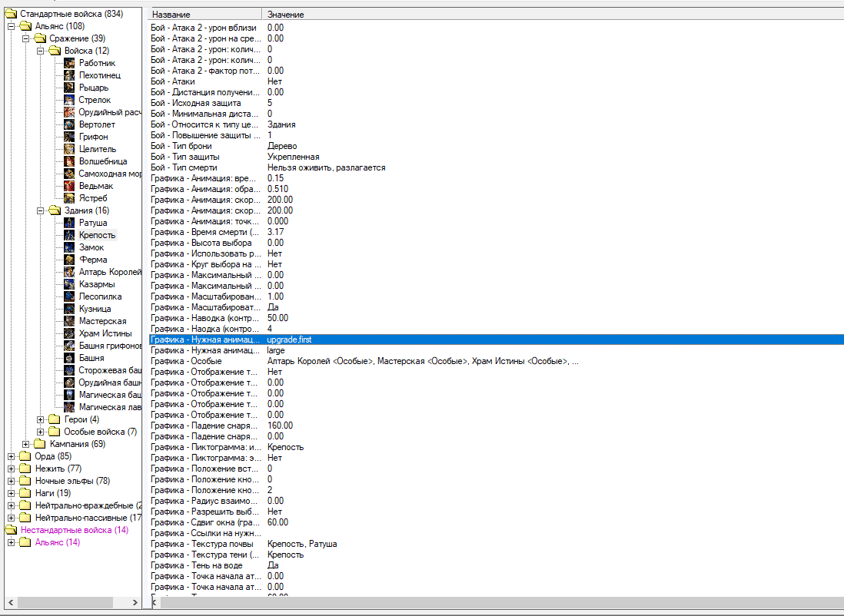Click the Кузница building icon

pyautogui.click(x=69, y=309)
